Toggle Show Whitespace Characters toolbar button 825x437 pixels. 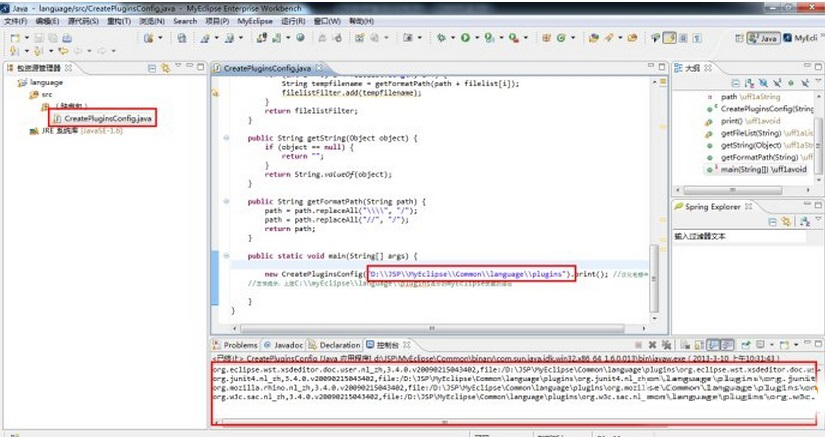tap(697, 38)
